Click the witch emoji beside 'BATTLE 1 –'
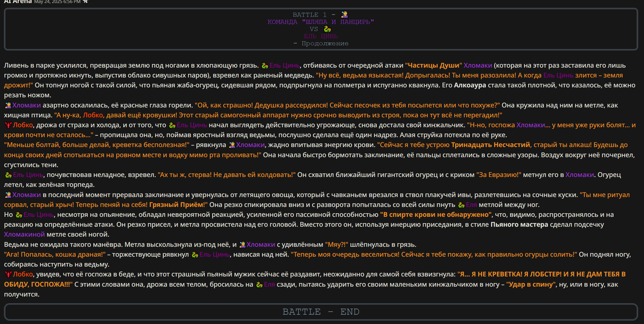This screenshot has width=644, height=324. click(x=345, y=14)
